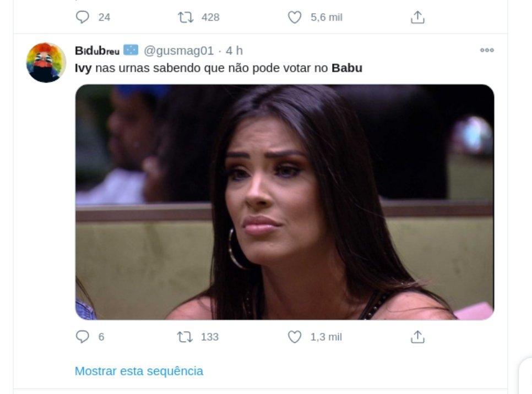The image size is (532, 394).
Task: Open the tweet's attached image
Action: (x=285, y=202)
